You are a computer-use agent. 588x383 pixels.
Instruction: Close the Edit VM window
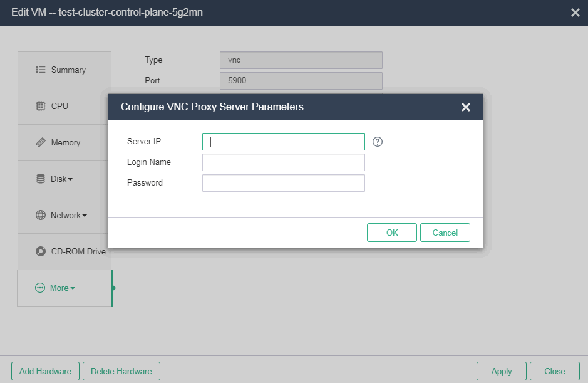click(575, 13)
